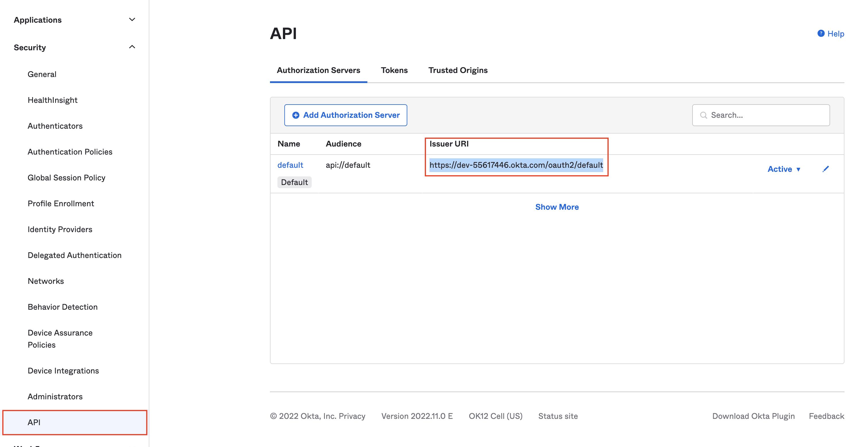
Task: Click Show More link
Action: [x=557, y=207]
